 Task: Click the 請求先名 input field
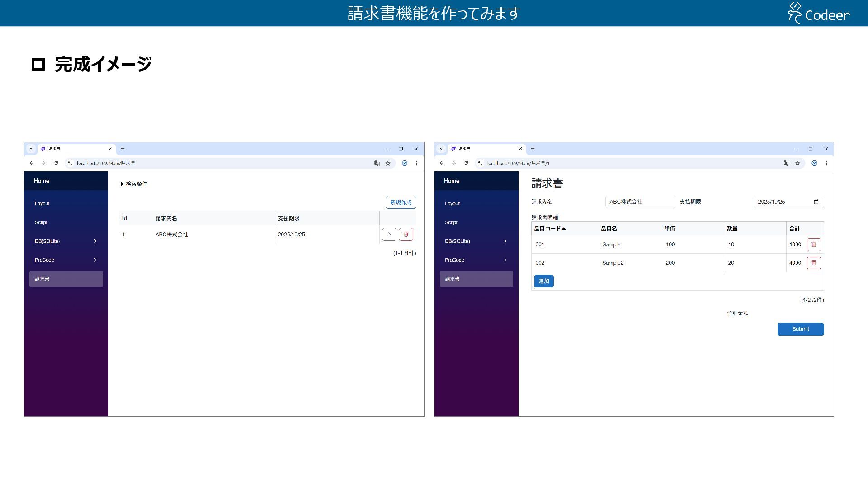[639, 202]
